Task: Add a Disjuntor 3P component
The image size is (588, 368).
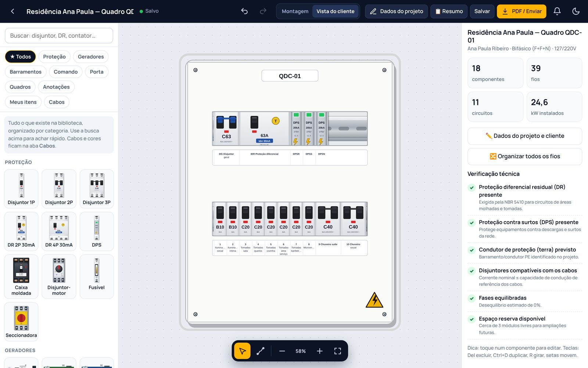Action: coord(97,189)
